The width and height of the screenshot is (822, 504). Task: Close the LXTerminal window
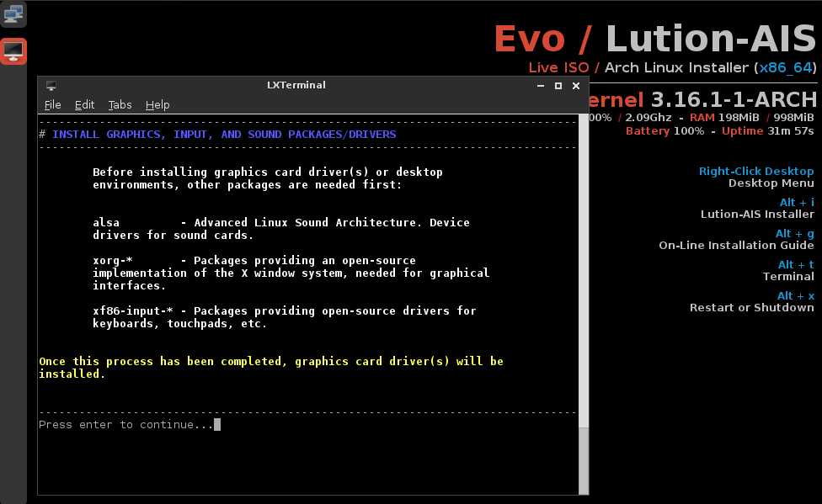575,85
